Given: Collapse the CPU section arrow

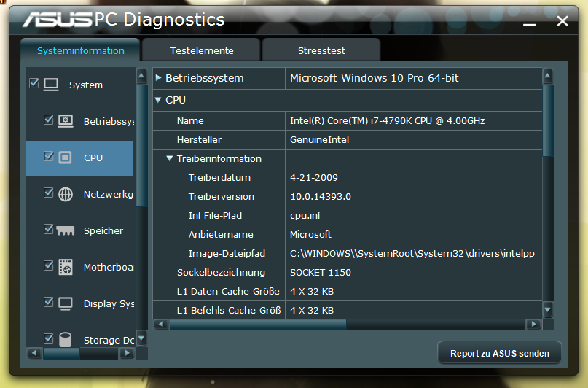Looking at the screenshot, I should (x=158, y=100).
